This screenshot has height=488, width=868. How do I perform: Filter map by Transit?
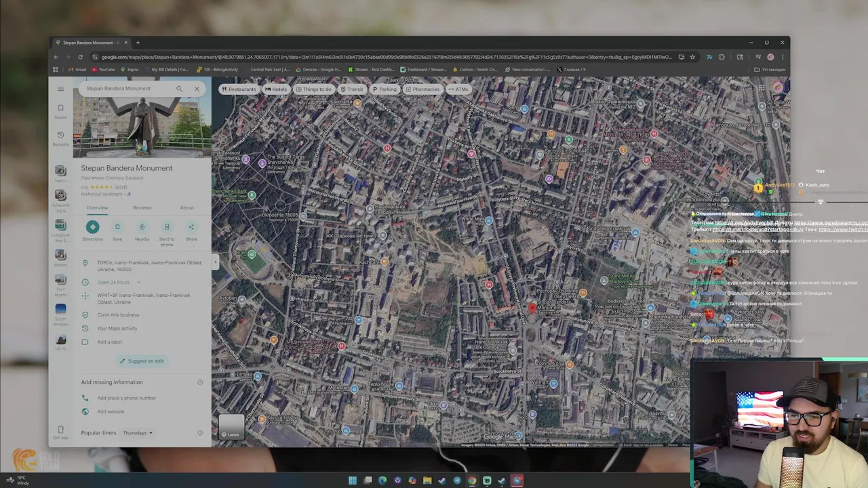point(352,89)
